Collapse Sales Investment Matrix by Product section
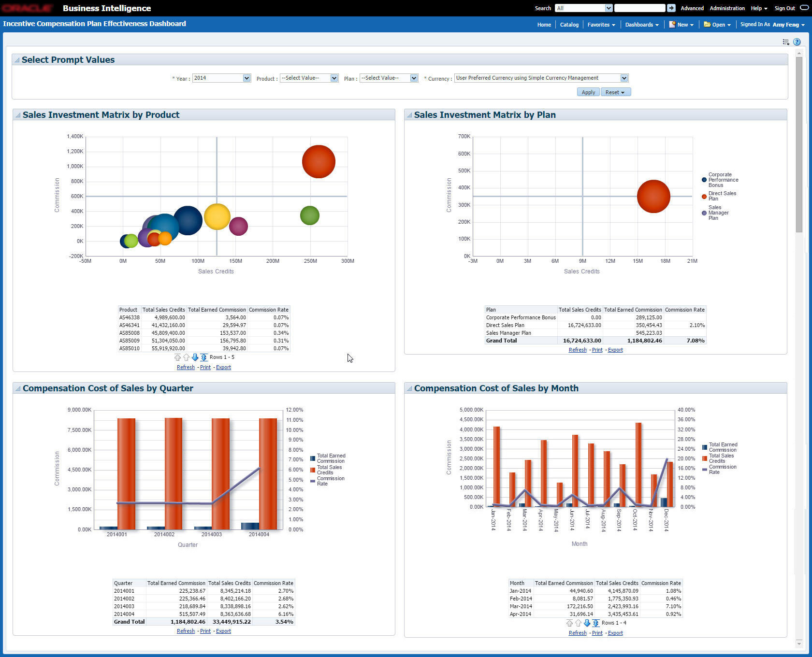Image resolution: width=812 pixels, height=657 pixels. click(x=18, y=115)
